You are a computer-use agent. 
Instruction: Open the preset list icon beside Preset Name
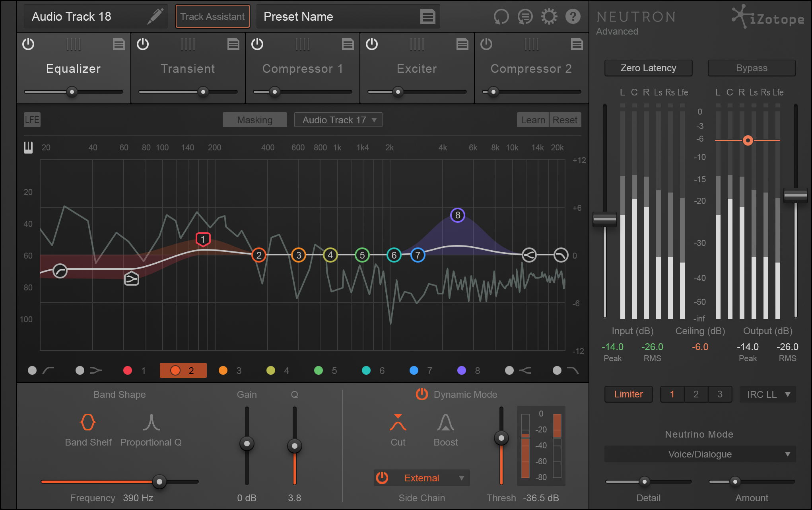pos(428,17)
